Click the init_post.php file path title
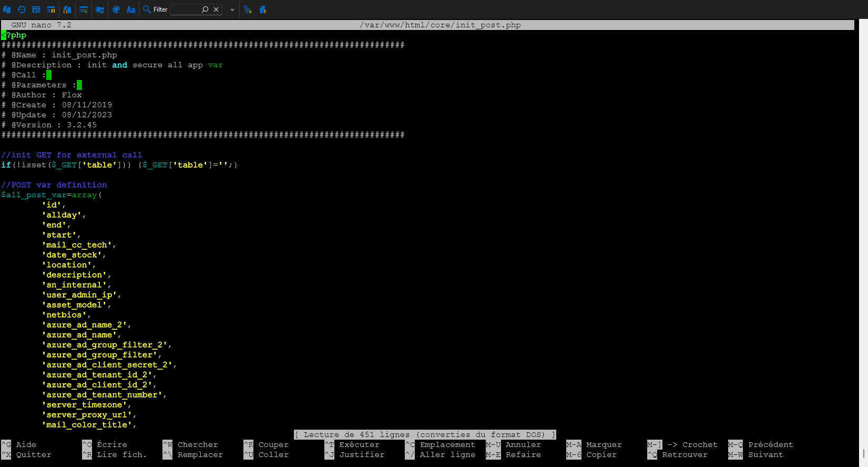This screenshot has width=868, height=467. tap(440, 25)
